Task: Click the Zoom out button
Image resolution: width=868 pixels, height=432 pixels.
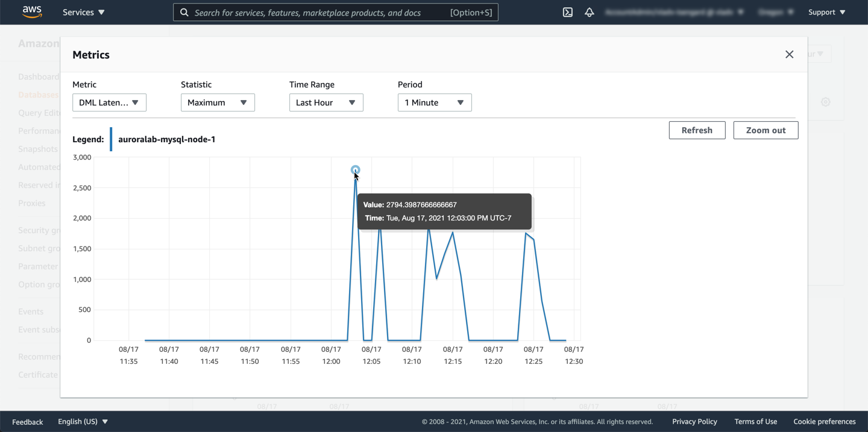Action: 766,130
